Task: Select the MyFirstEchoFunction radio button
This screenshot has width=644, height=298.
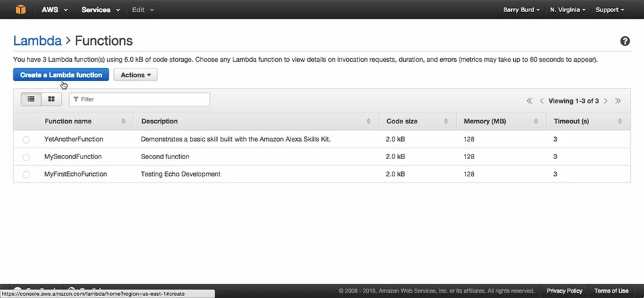Action: (26, 175)
